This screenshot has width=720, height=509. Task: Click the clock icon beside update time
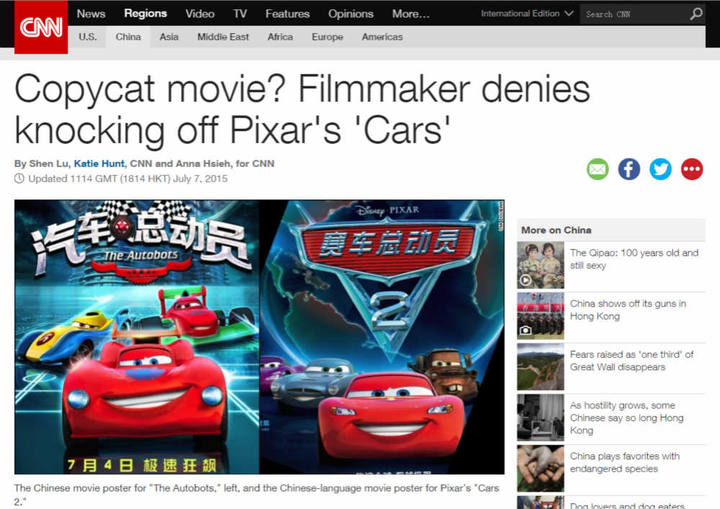point(19,179)
